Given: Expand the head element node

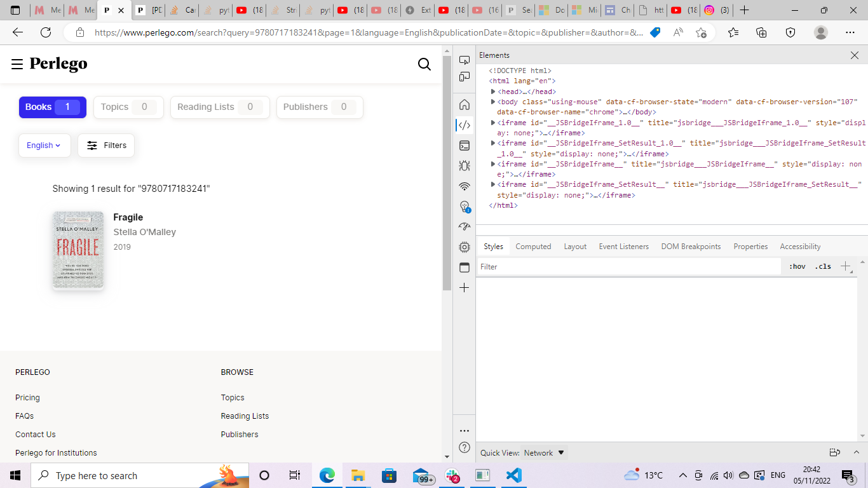Looking at the screenshot, I should click(493, 91).
